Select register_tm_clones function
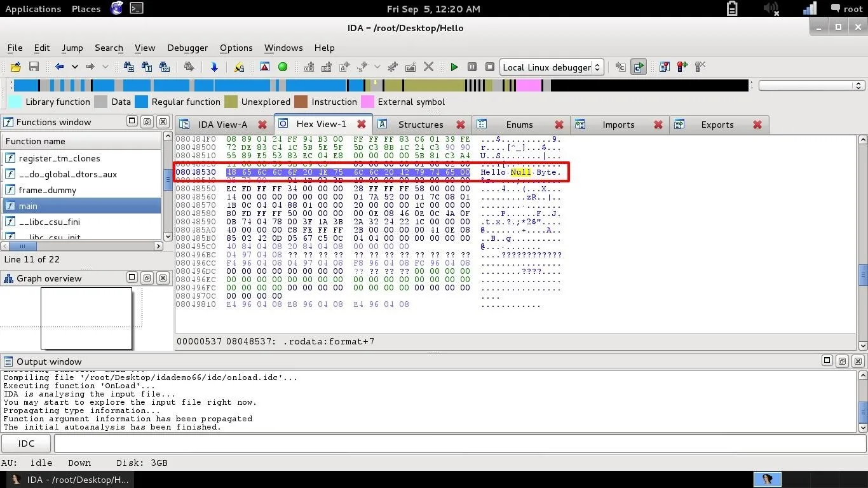 pos(81,158)
